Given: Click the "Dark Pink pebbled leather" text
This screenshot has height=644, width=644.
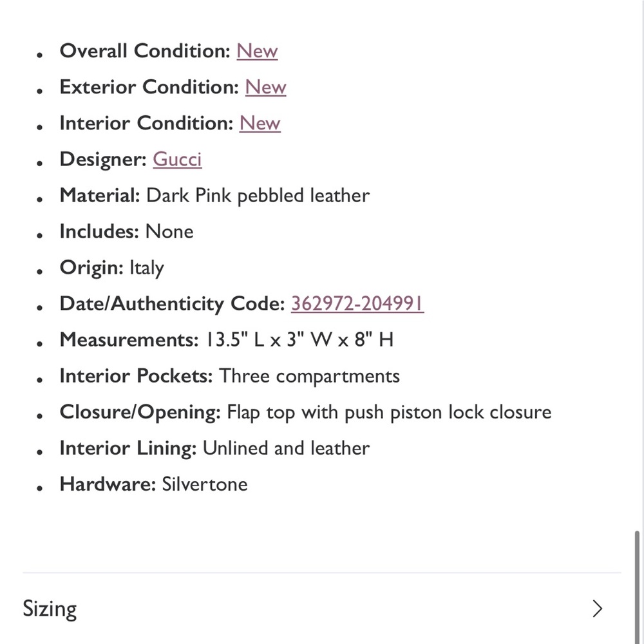Looking at the screenshot, I should 258,196.
